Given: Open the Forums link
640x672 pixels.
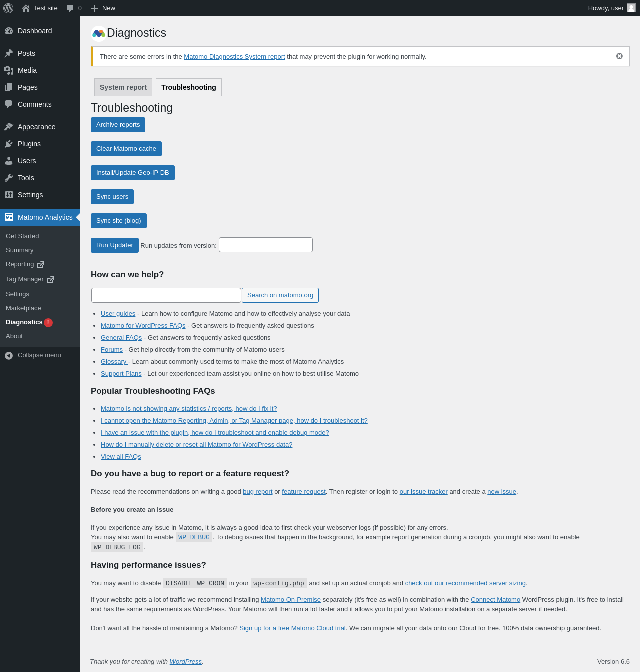Looking at the screenshot, I should point(112,350).
